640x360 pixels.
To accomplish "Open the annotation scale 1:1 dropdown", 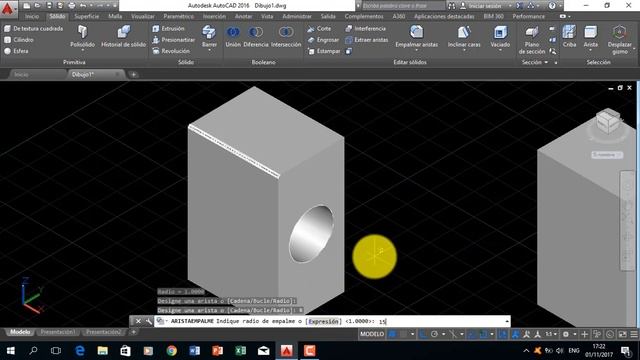I will click(551, 334).
